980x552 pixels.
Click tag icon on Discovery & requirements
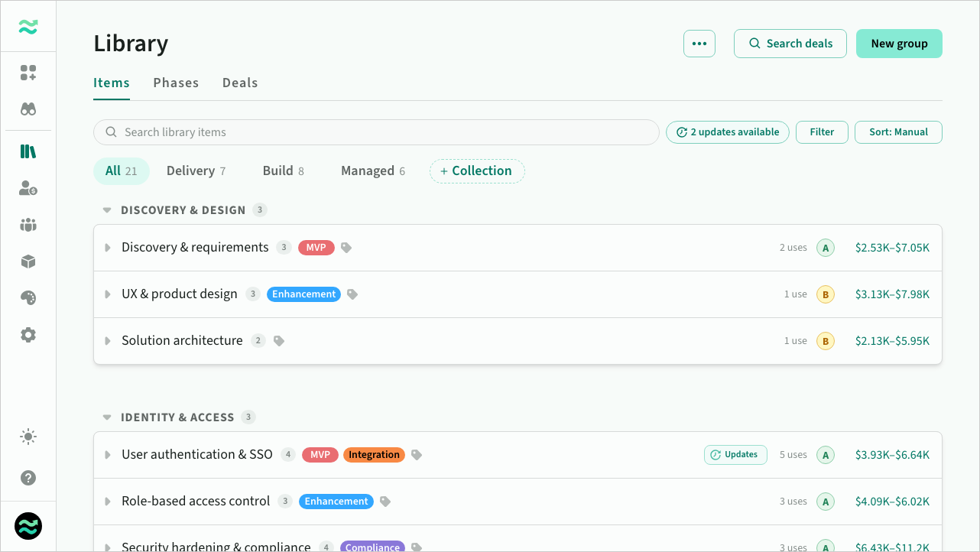(346, 248)
